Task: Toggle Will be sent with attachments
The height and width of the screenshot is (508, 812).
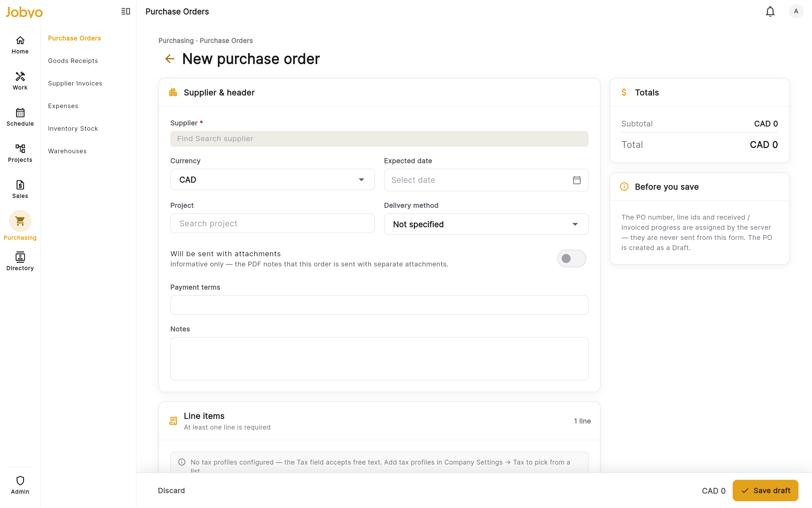Action: (572, 258)
